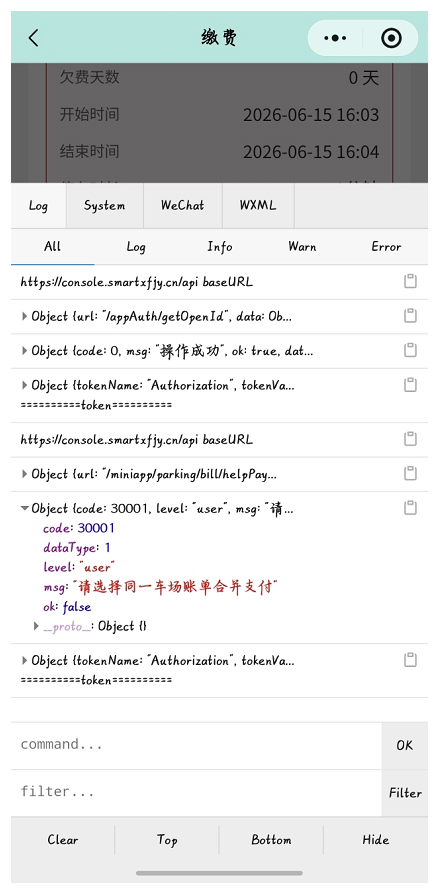
Task: Copy the last tokenName Authorization log entry
Action: point(410,660)
